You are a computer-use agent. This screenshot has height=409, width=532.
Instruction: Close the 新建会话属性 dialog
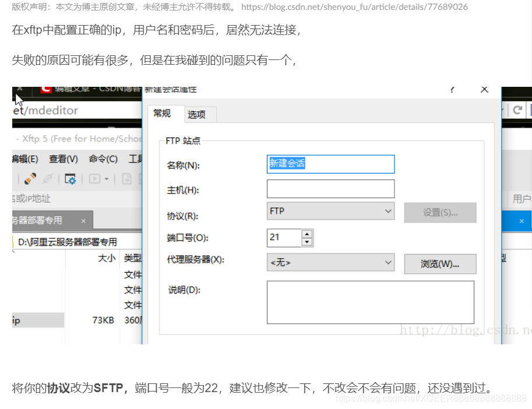coord(484,90)
